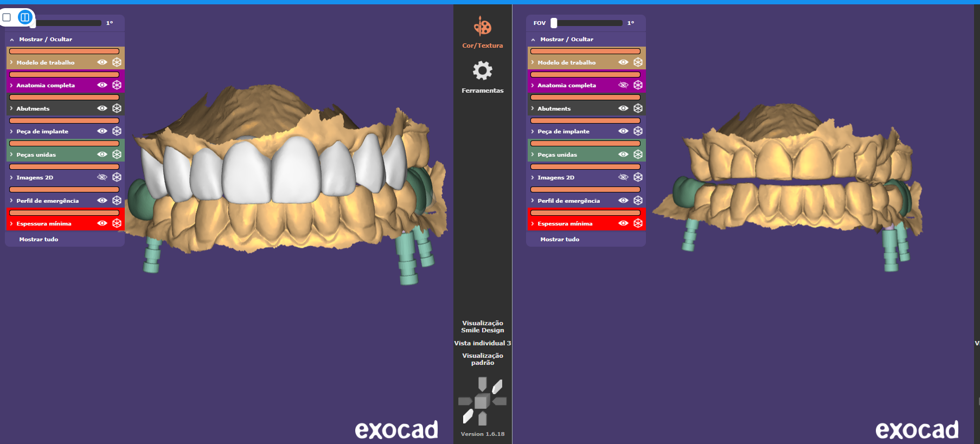Expand Perfil de emergência in right panel
Screen dimensions: 980x444
click(533, 201)
